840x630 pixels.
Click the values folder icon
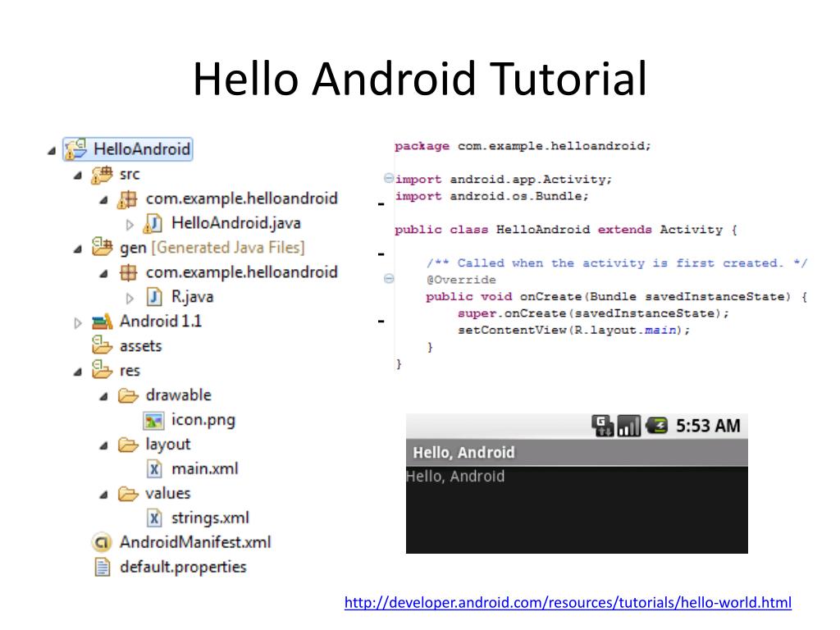point(128,494)
